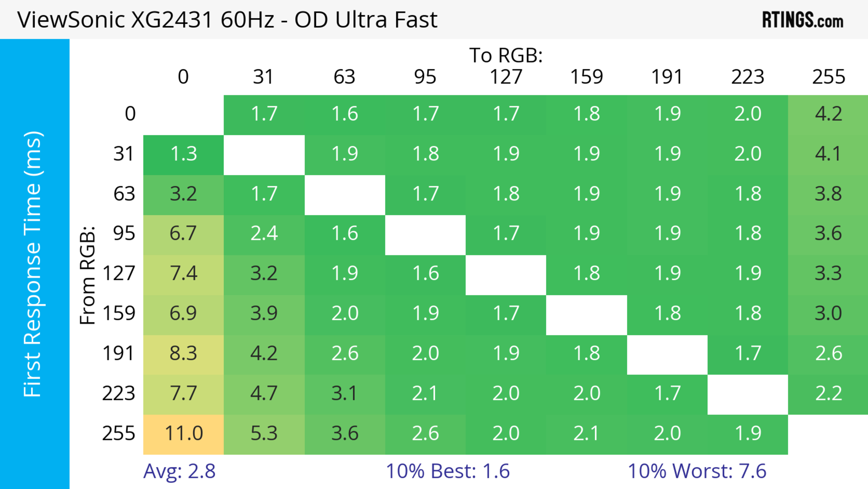Click the cell with value 5.3
Viewport: 868px width, 489px height.
[264, 434]
